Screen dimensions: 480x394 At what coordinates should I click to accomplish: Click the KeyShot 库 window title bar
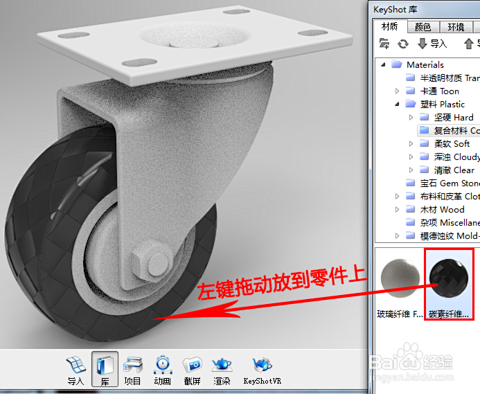(x=424, y=9)
